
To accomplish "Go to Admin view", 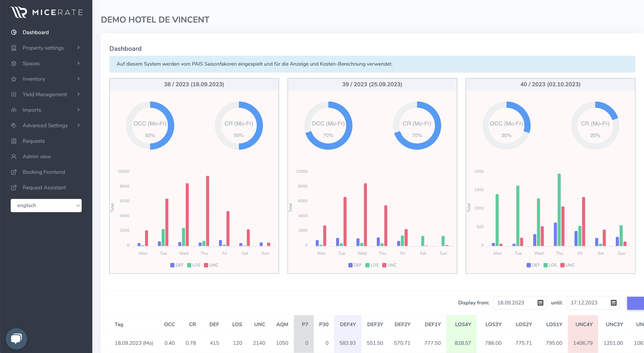I will [37, 156].
